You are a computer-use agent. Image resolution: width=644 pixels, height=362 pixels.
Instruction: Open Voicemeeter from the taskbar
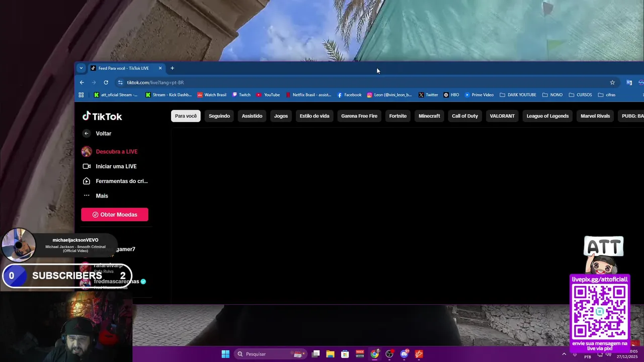[360, 354]
